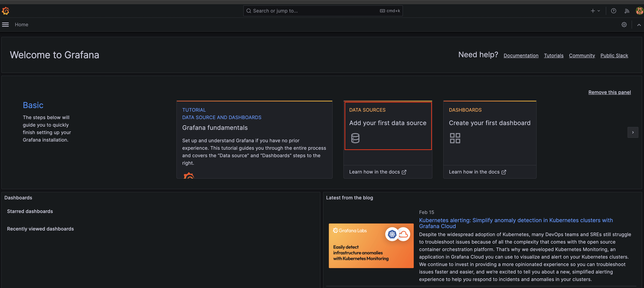
Task: Click the dashboard grid icon in Dashboards card
Action: pos(455,138)
